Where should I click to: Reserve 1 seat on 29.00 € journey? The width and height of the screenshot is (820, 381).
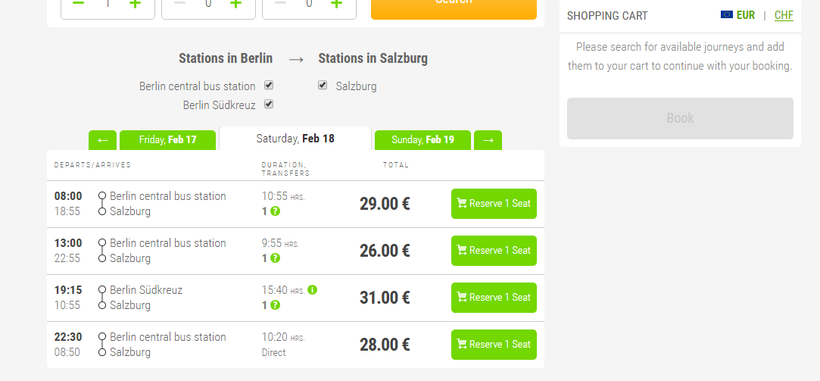[x=494, y=204]
